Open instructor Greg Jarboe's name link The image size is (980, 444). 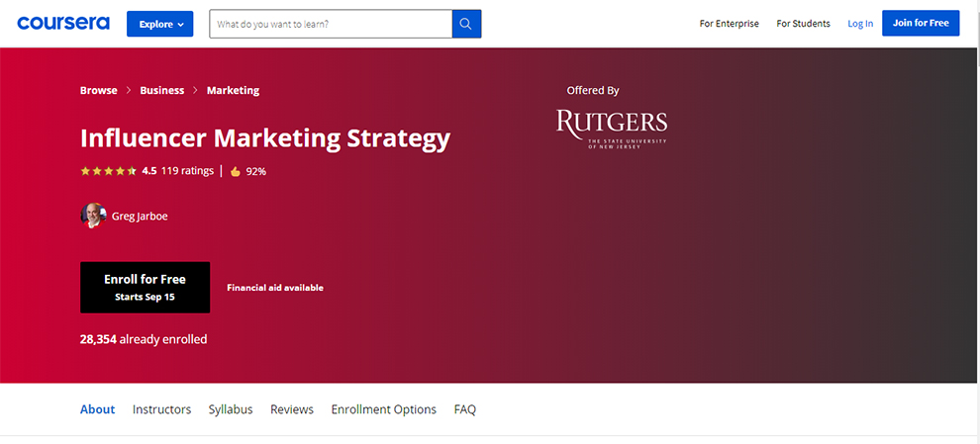[140, 217]
